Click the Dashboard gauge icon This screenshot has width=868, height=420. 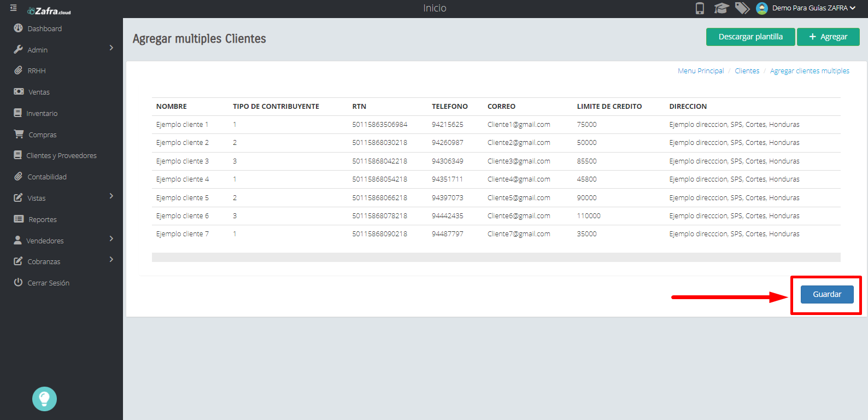point(18,28)
